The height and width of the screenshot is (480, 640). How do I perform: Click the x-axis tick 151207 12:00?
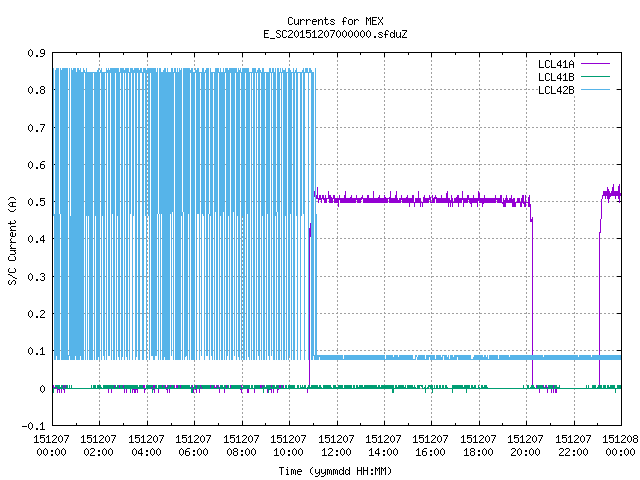(x=336, y=445)
